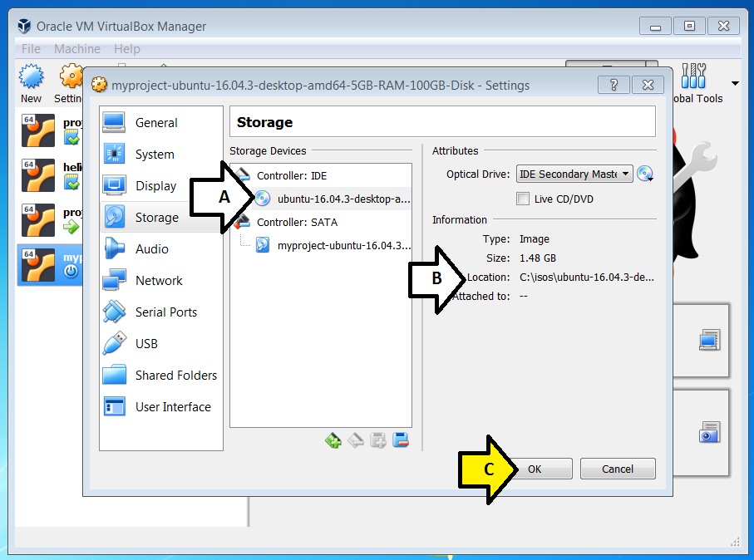The image size is (754, 560).
Task: Open the Audio settings category
Action: [161, 249]
